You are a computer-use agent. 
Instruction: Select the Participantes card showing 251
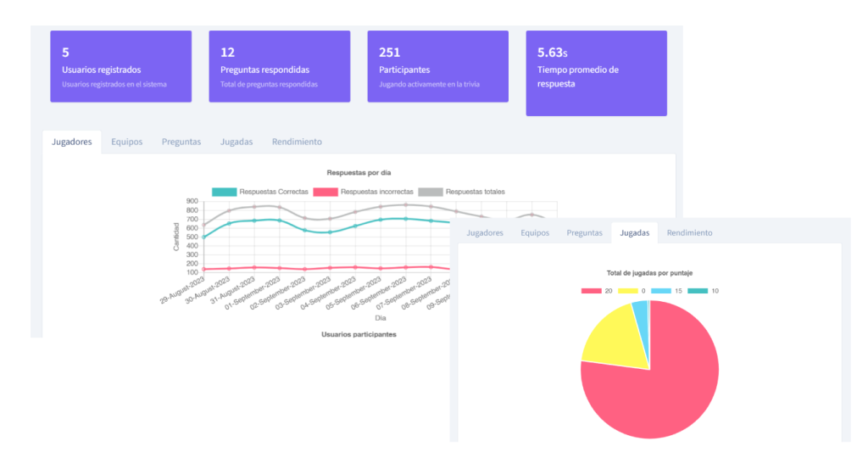pos(437,66)
